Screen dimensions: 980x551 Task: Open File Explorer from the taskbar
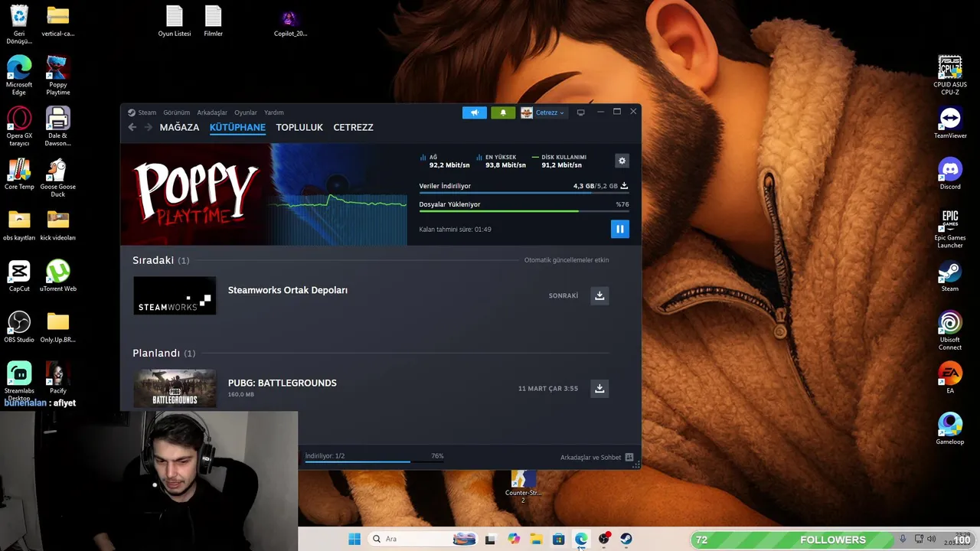click(536, 540)
